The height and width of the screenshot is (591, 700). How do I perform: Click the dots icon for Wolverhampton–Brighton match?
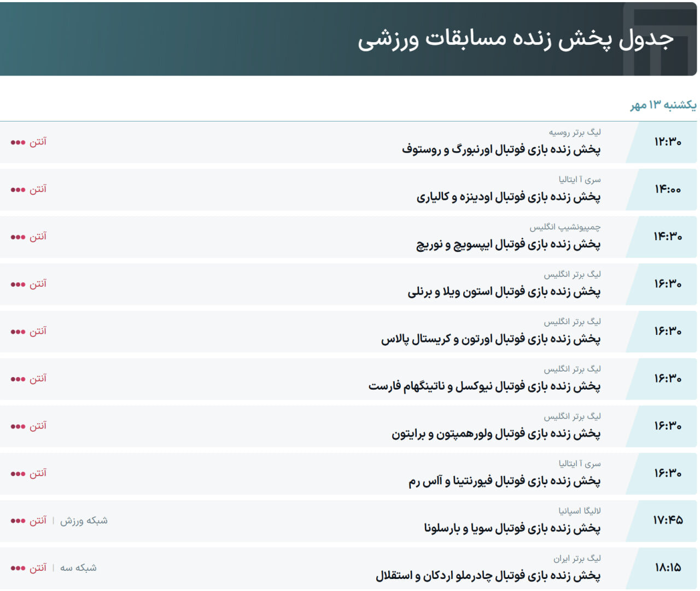18,427
